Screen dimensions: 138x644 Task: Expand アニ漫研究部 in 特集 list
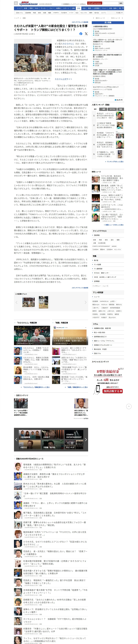(108, 269)
